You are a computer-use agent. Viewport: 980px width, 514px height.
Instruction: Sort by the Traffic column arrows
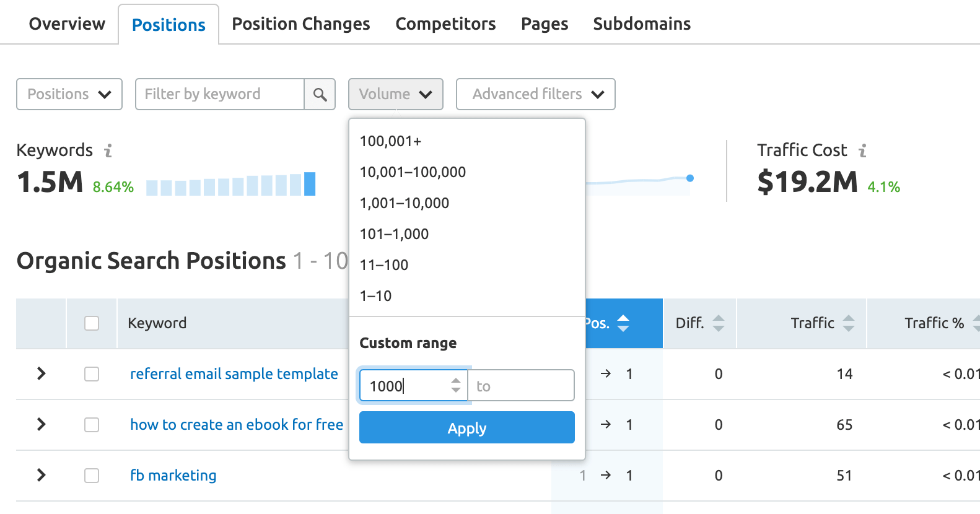[x=848, y=323]
